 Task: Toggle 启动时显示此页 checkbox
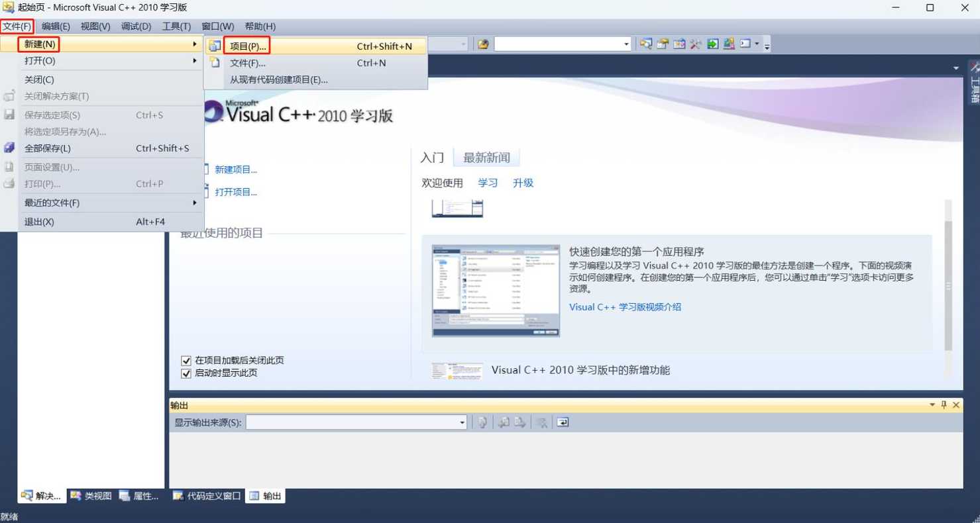click(186, 373)
